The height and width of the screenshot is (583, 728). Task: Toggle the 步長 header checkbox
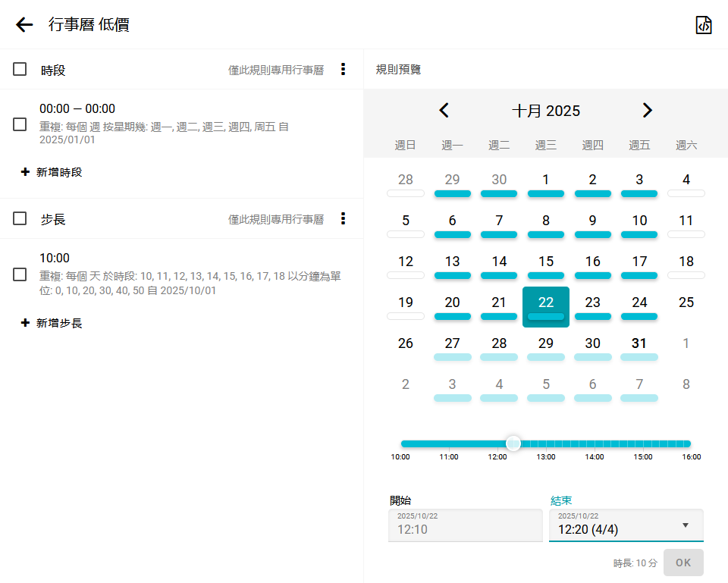(20, 219)
